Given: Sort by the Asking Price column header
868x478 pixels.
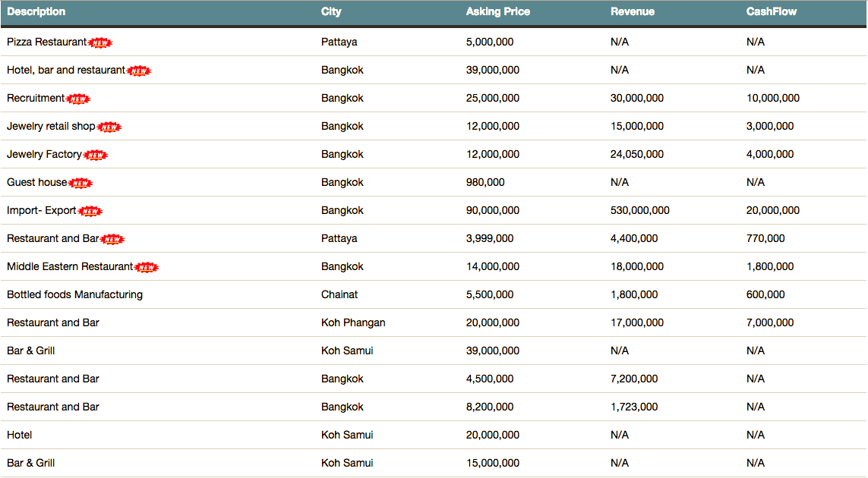Looking at the screenshot, I should click(497, 11).
